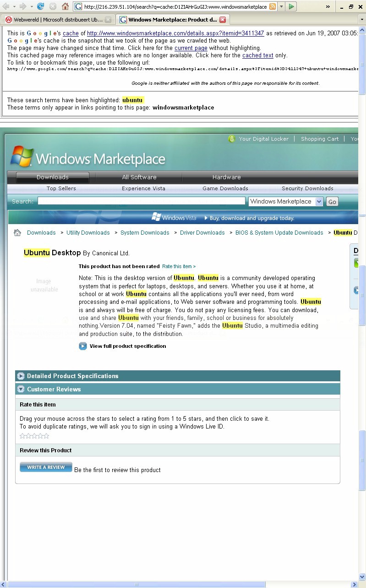The image size is (366, 588).
Task: Click the fifth rating star
Action: (x=46, y=436)
